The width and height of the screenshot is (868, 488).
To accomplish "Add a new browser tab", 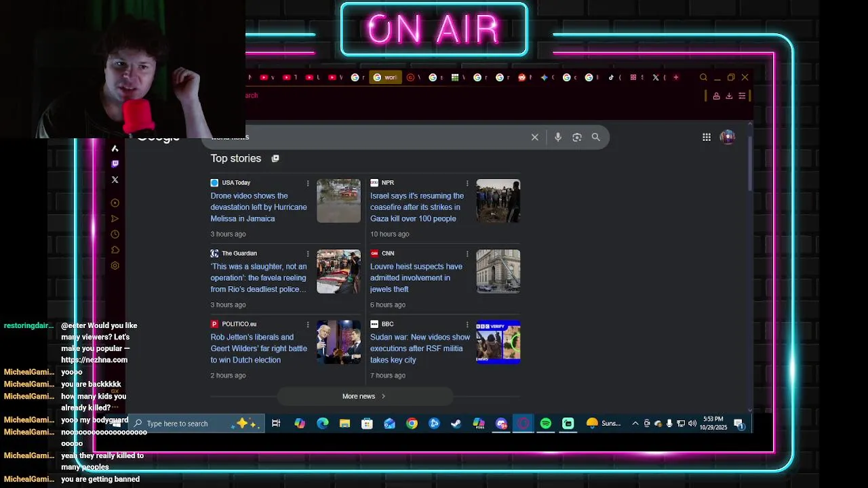I will coord(675,77).
